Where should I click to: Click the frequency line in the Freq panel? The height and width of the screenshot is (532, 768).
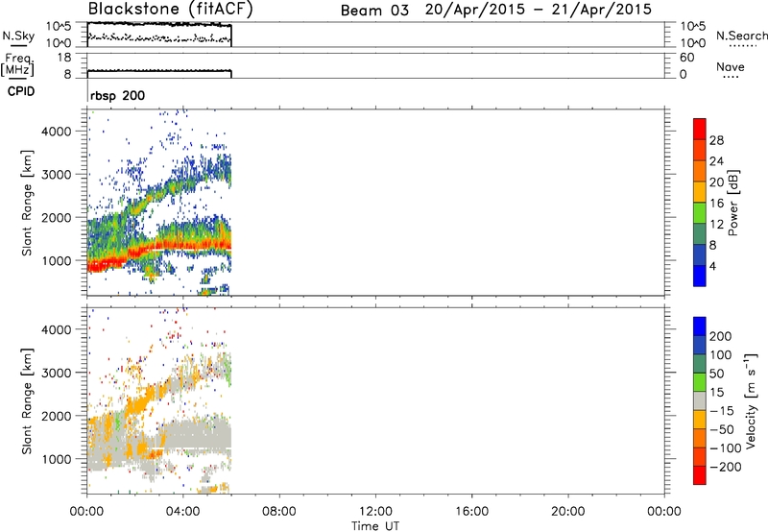(x=159, y=71)
